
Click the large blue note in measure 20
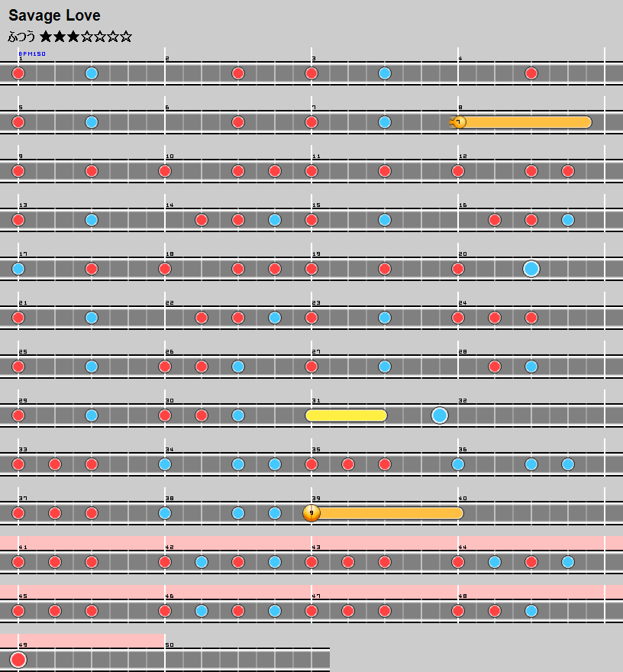pos(531,269)
